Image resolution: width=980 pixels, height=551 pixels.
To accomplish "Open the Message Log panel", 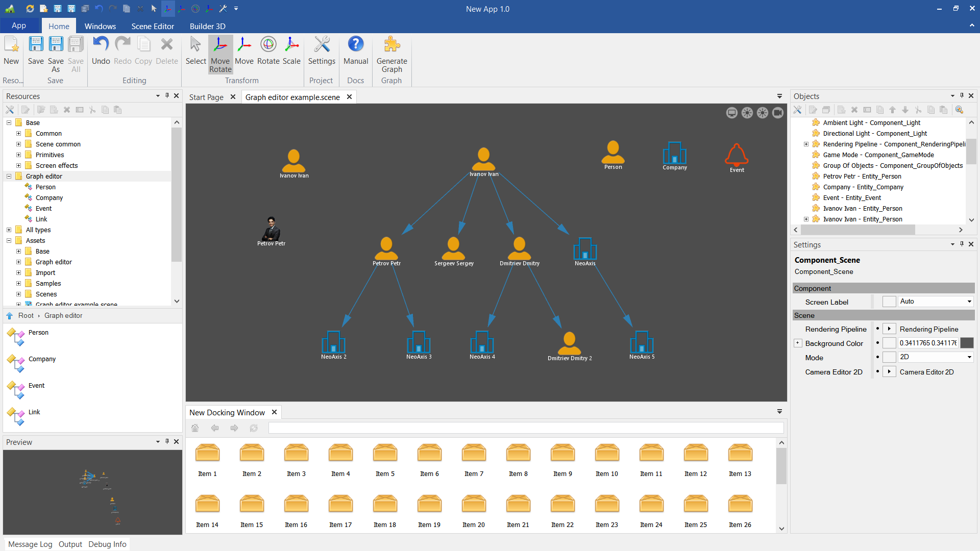I will pos(30,544).
